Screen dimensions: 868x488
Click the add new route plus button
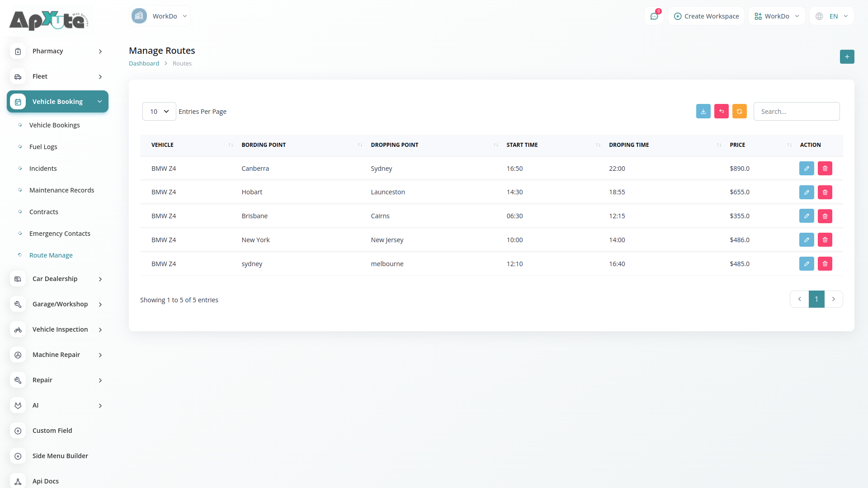pyautogui.click(x=847, y=57)
